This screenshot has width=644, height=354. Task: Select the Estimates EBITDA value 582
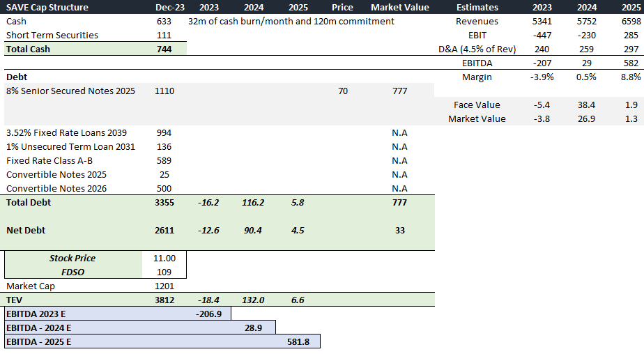pos(631,63)
